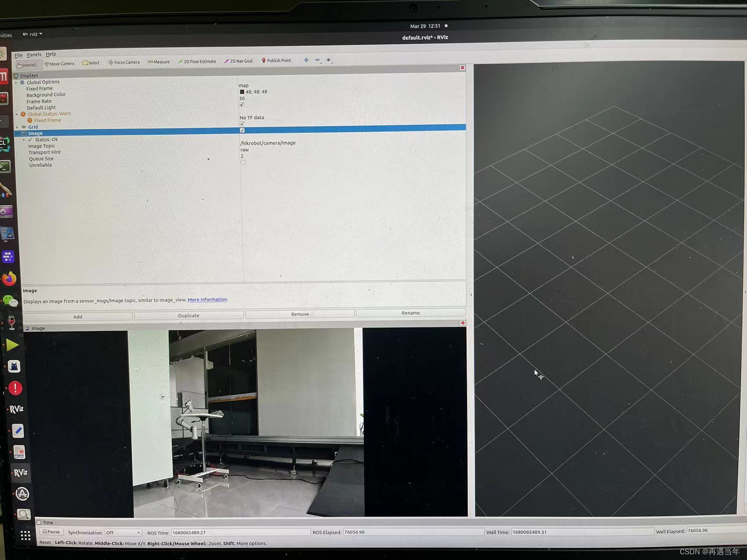Image resolution: width=747 pixels, height=560 pixels.
Task: Activate the Focus Camera tool
Action: click(124, 62)
